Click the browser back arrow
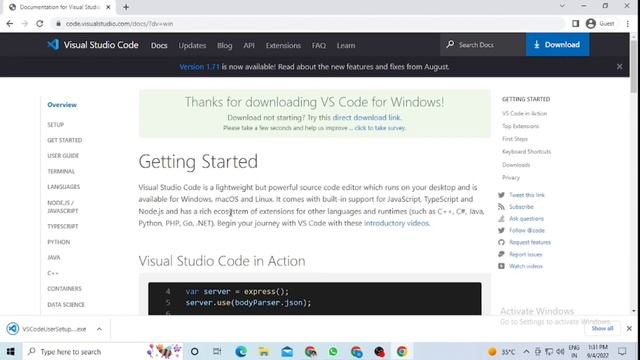This screenshot has height=360, width=640. tap(10, 24)
